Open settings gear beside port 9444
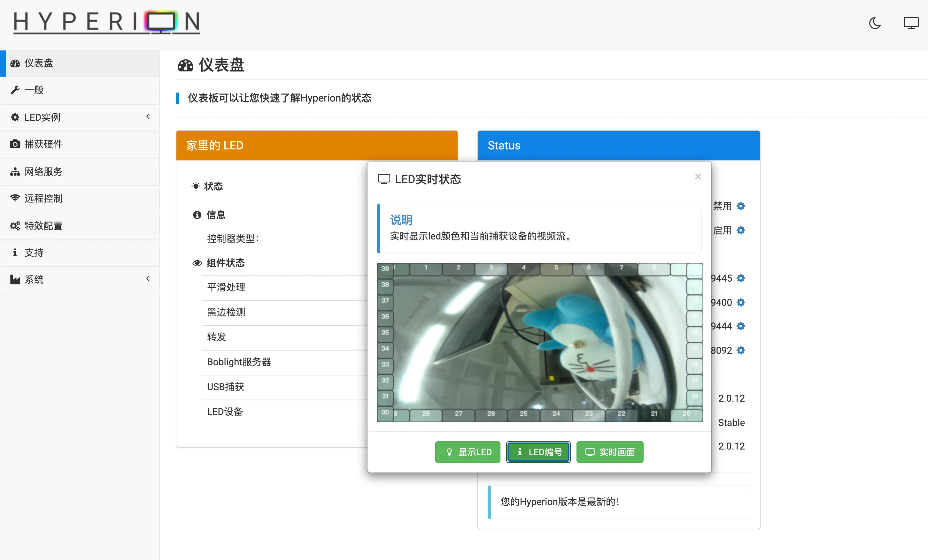This screenshot has width=928, height=560. pyautogui.click(x=740, y=326)
